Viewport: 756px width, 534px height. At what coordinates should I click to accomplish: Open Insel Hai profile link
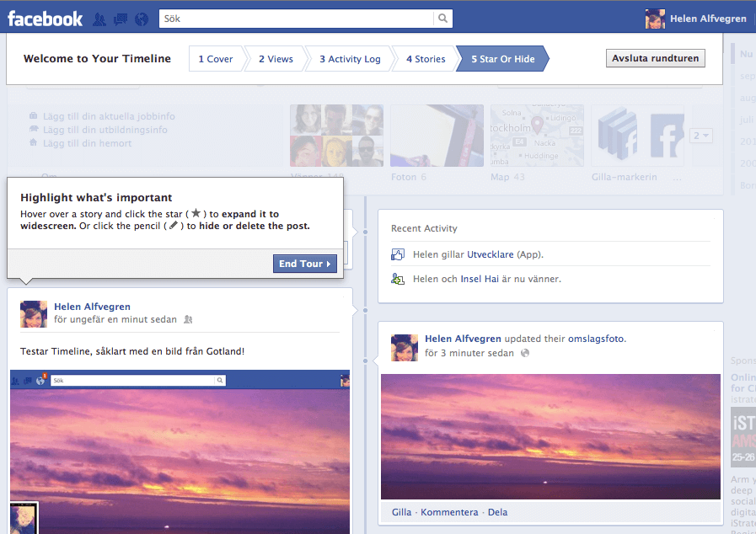point(480,279)
